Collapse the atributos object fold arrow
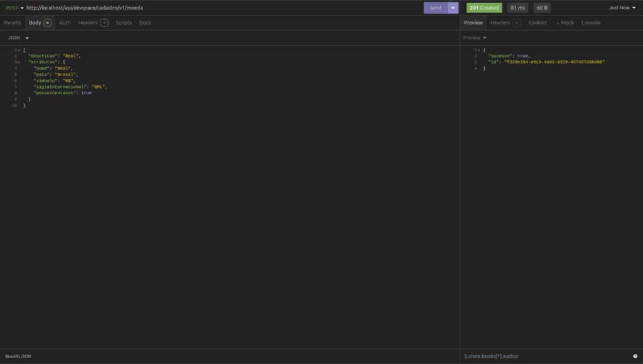The height and width of the screenshot is (364, 643). pyautogui.click(x=19, y=62)
